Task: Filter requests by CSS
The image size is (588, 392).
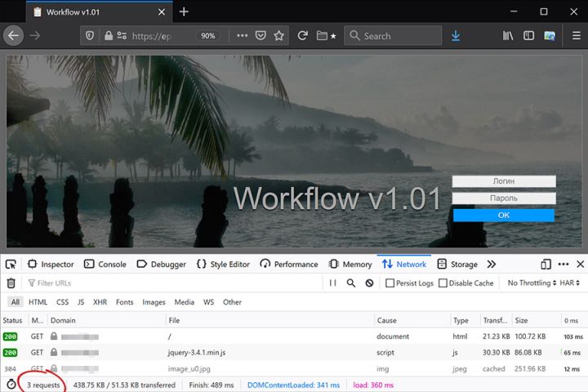Action: coord(62,302)
